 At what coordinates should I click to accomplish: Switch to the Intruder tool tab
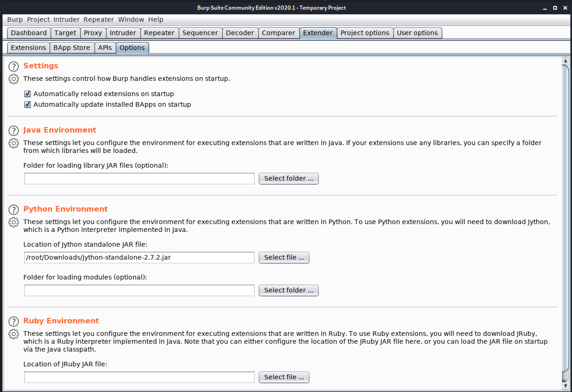click(123, 33)
